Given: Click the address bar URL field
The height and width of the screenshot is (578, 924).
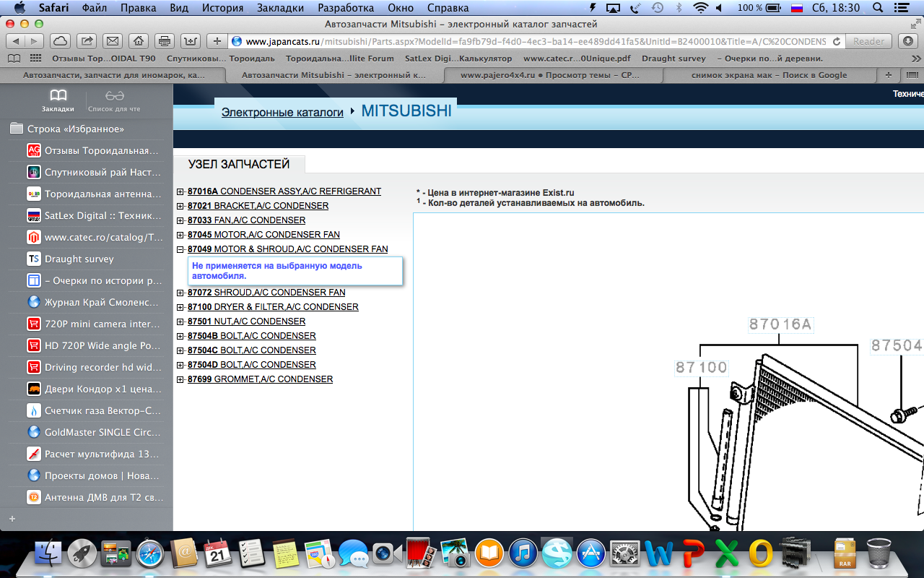Looking at the screenshot, I should [536, 41].
